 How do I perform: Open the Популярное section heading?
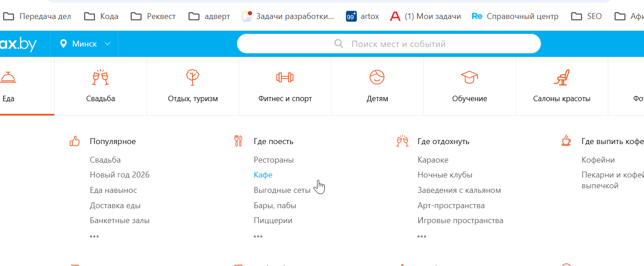tap(113, 141)
